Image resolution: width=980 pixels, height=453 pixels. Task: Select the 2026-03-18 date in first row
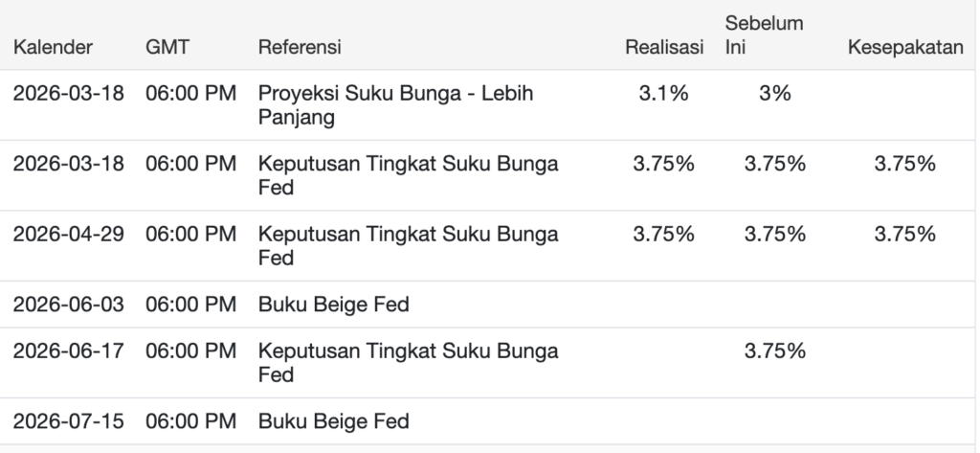click(69, 93)
